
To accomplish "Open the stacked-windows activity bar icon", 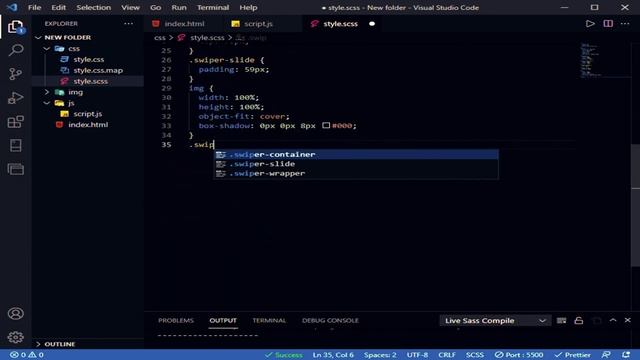I will click(x=16, y=169).
